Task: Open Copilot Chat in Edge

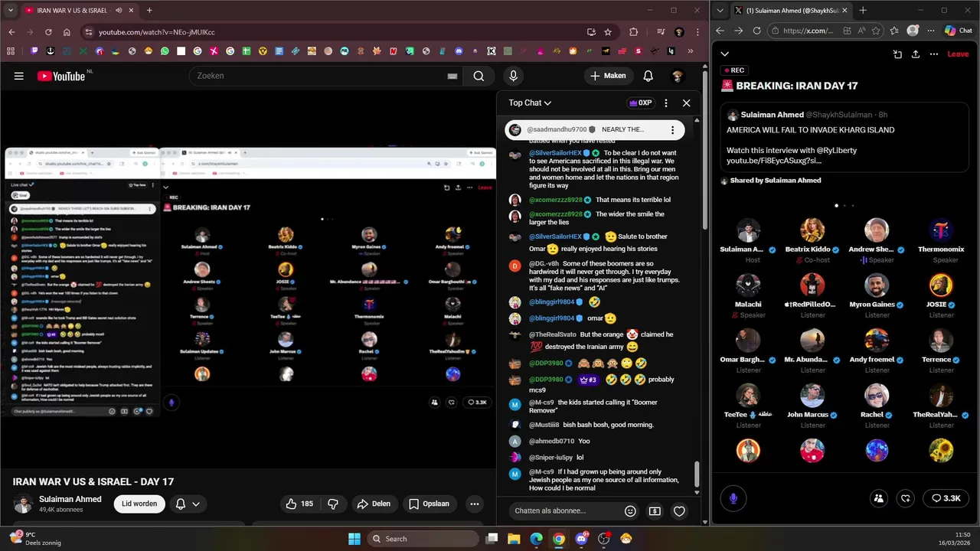Action: pos(958,31)
